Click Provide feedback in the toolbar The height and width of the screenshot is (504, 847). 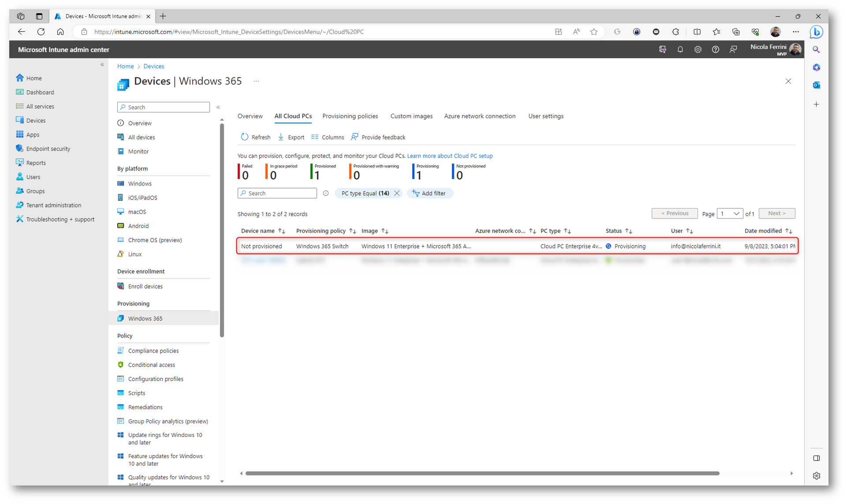(x=378, y=137)
